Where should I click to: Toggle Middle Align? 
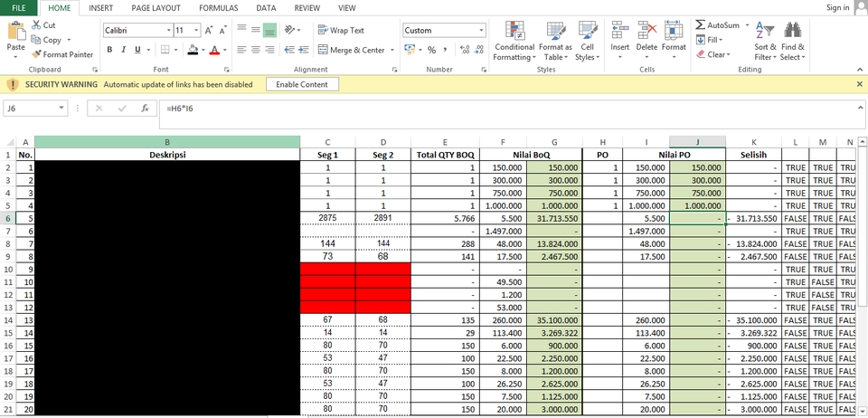coord(256,30)
